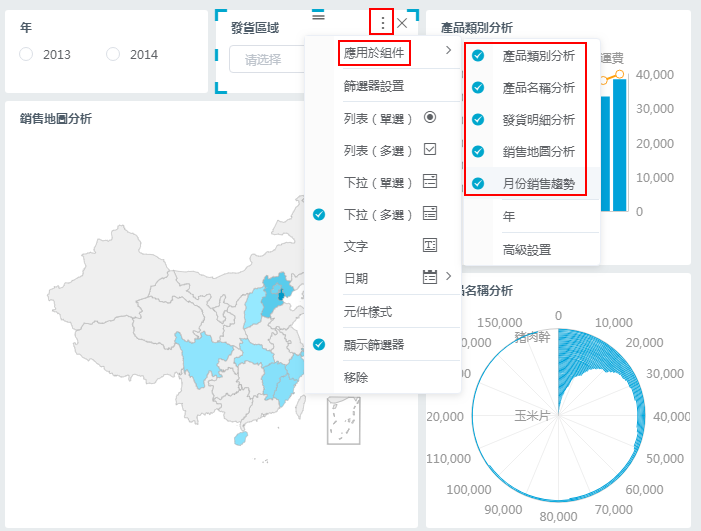Click 移除 to remove the filter
Screen dimensions: 701x531
tap(356, 377)
